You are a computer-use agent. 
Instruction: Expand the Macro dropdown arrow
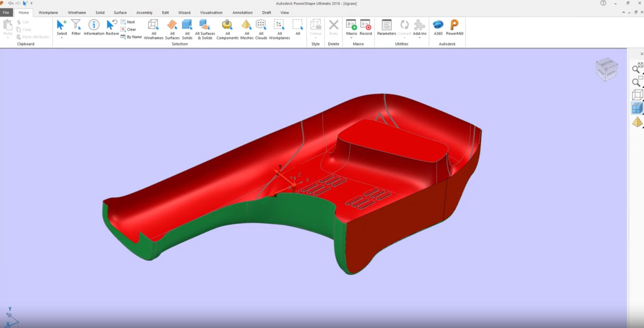tap(351, 38)
